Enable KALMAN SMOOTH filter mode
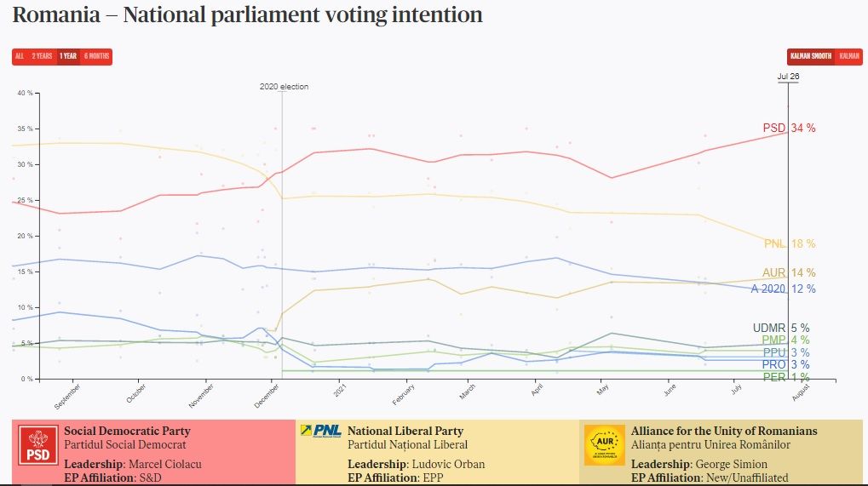The image size is (868, 486). coord(811,56)
